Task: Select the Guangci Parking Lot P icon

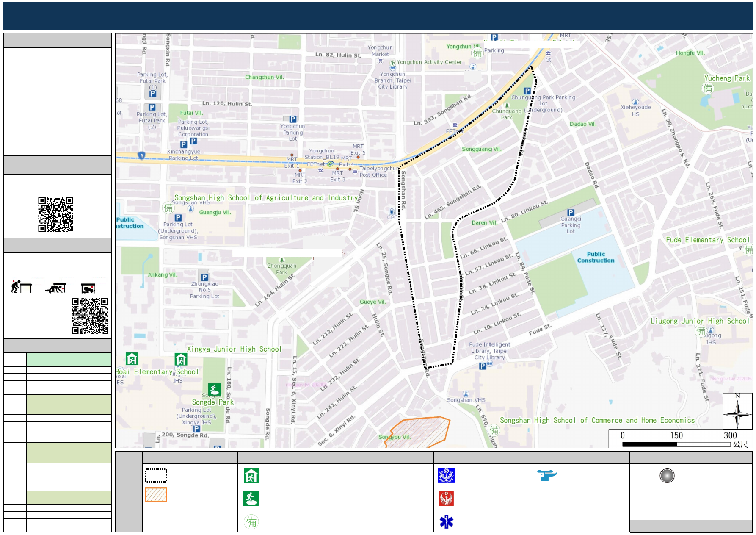Action: [x=571, y=212]
